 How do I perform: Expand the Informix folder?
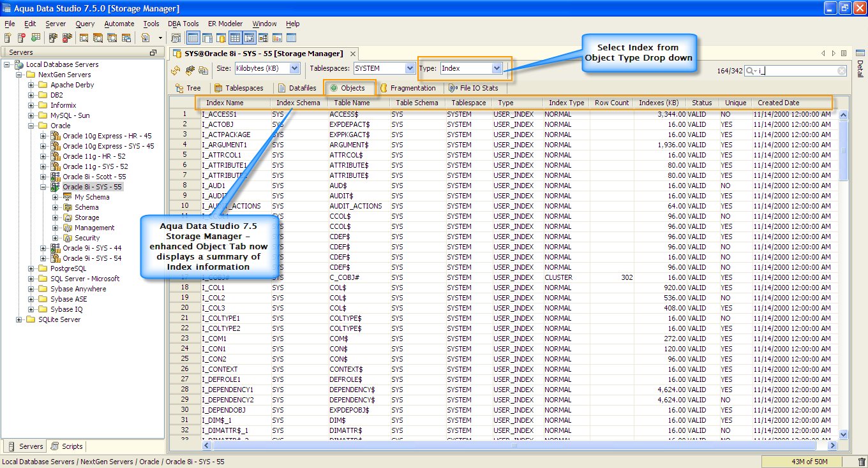pos(31,105)
